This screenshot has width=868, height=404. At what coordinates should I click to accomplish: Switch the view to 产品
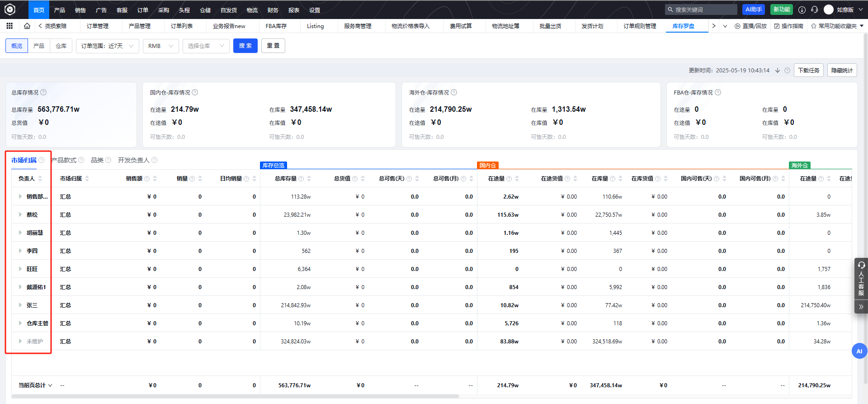(x=39, y=46)
